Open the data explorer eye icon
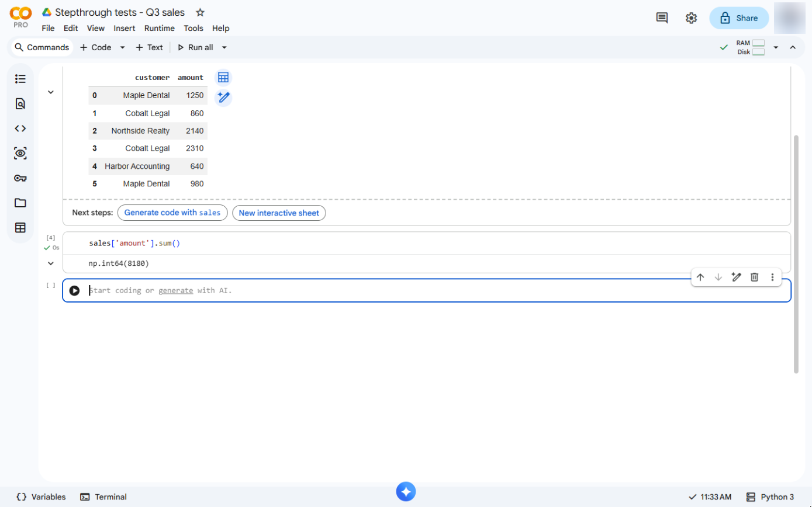Viewport: 812px width, 507px height. click(20, 154)
